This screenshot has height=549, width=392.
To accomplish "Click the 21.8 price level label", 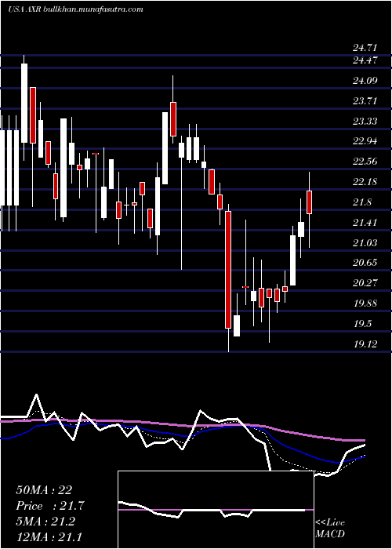I will pyautogui.click(x=363, y=202).
